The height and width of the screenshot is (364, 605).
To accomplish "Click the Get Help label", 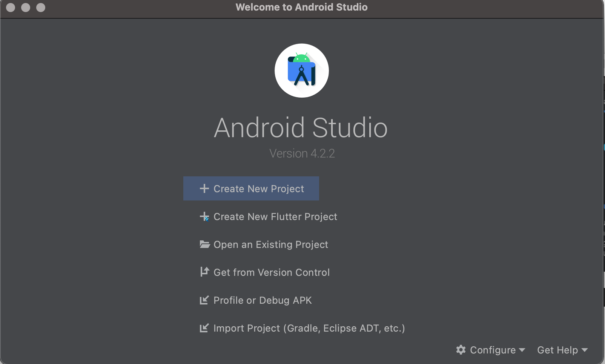I will coord(557,350).
